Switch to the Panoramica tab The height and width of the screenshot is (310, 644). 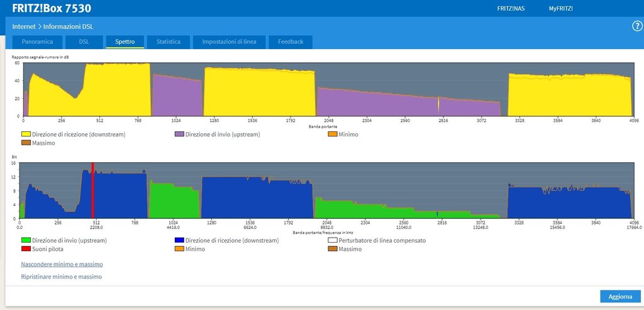(37, 42)
